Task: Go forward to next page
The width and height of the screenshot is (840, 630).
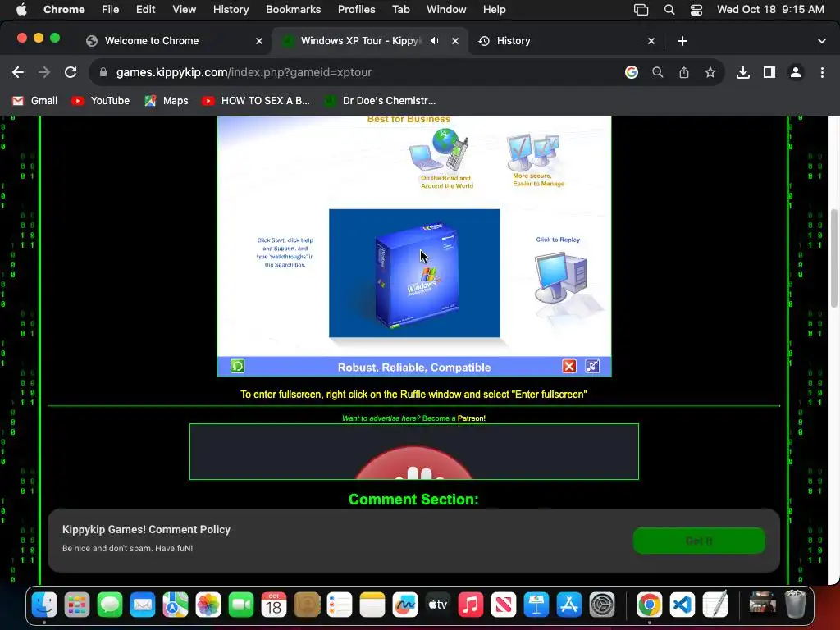Action: [x=44, y=72]
